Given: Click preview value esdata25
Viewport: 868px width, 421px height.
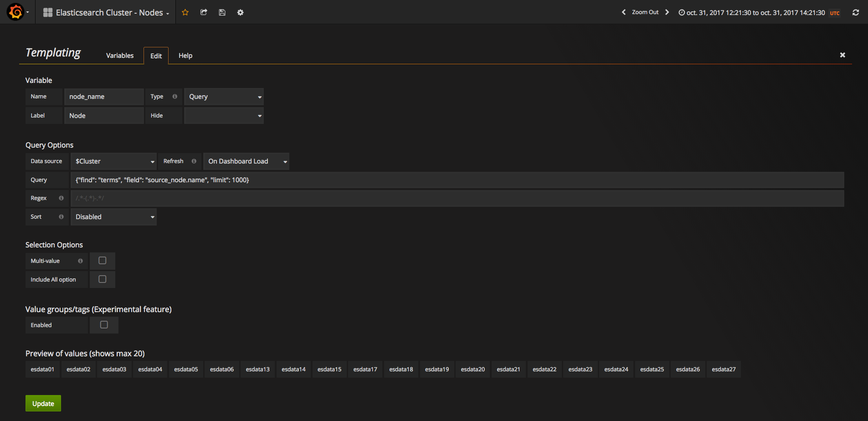Looking at the screenshot, I should coord(652,370).
